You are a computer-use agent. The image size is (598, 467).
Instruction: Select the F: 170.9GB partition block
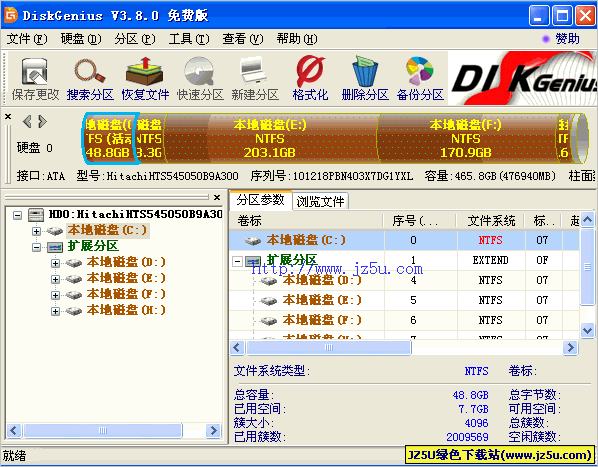465,138
